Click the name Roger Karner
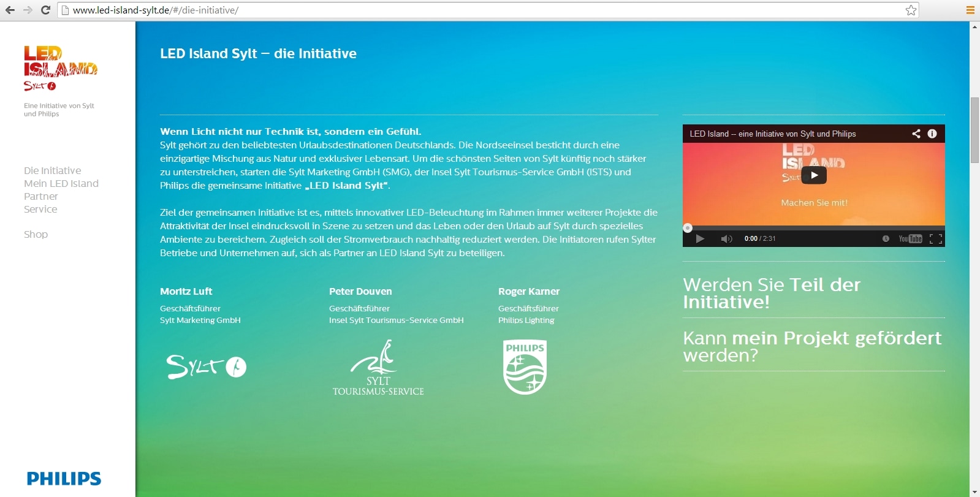980x497 pixels. point(529,291)
